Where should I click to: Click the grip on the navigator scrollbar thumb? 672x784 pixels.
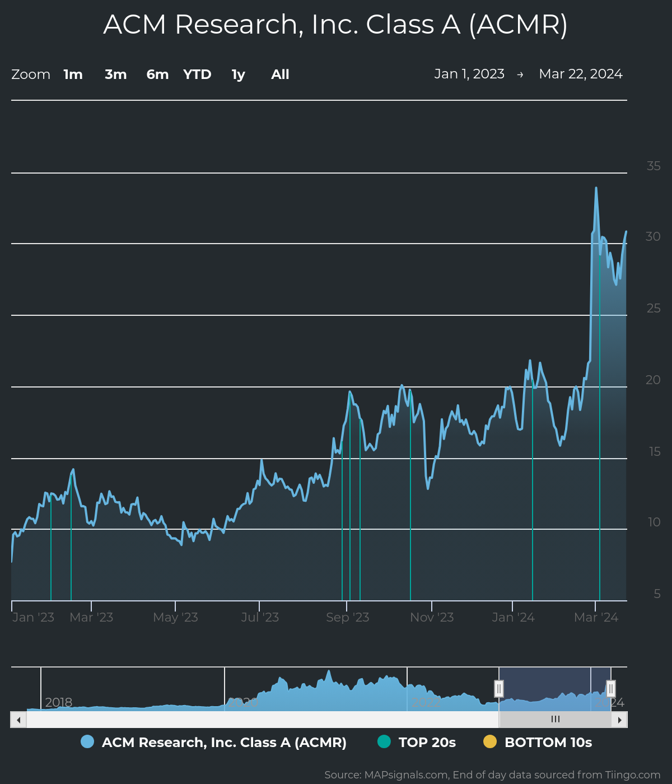pos(556,719)
